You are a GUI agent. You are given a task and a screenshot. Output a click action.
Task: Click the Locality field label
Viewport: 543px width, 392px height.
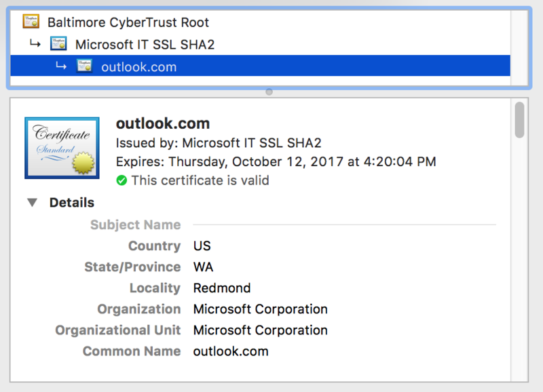click(x=155, y=288)
